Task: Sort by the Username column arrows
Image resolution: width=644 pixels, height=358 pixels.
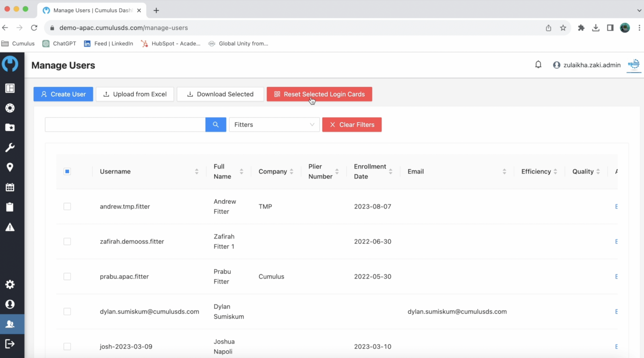Action: [196, 172]
